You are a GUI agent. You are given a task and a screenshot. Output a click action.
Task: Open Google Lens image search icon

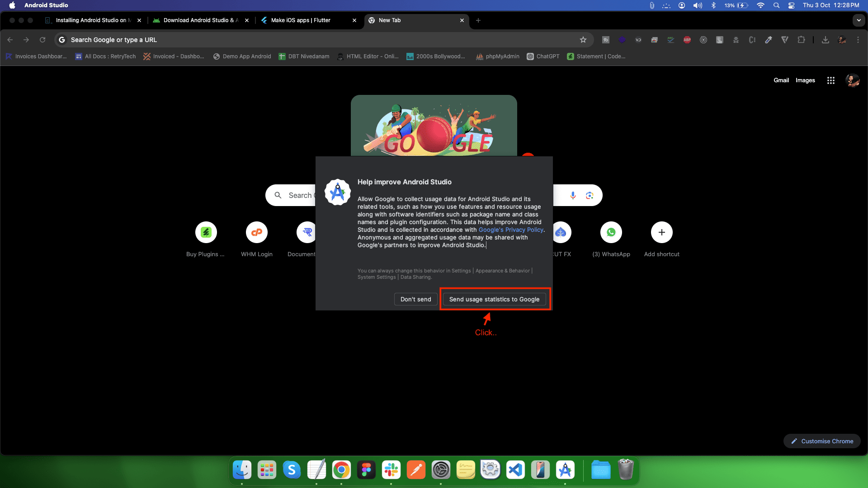click(x=590, y=195)
